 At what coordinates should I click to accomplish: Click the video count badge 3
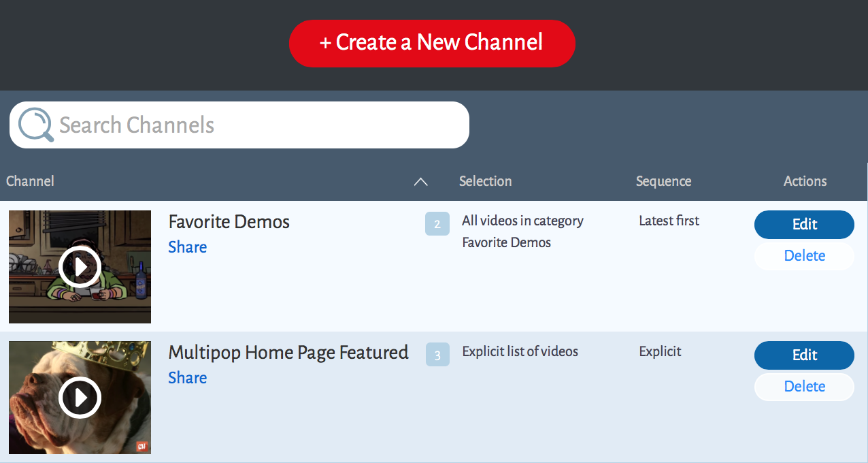(x=437, y=355)
